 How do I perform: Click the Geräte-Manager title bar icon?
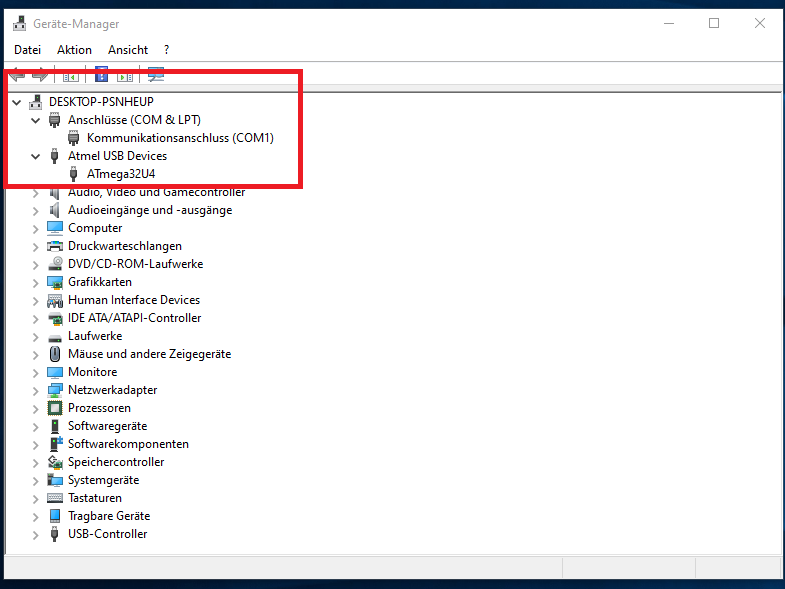pyautogui.click(x=20, y=24)
